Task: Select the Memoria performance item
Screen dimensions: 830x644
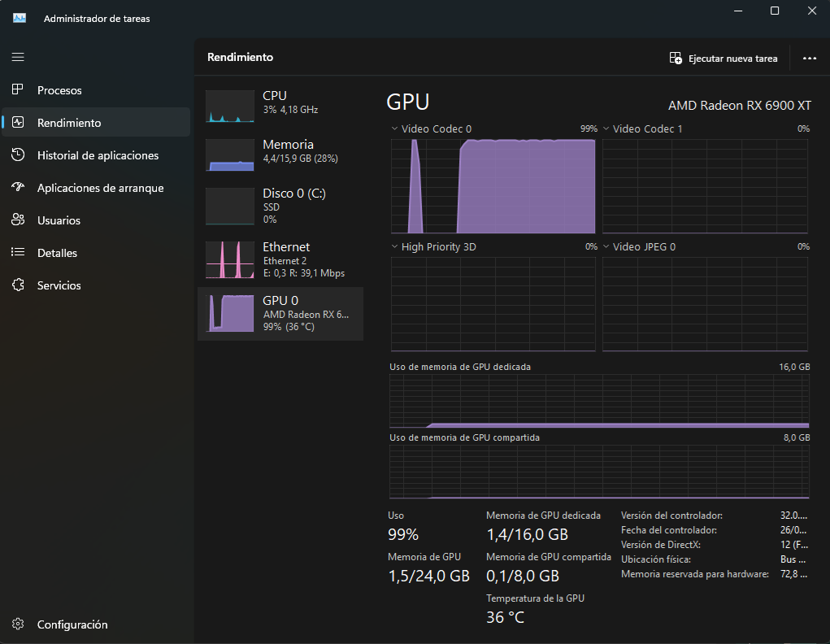Action: 280,154
